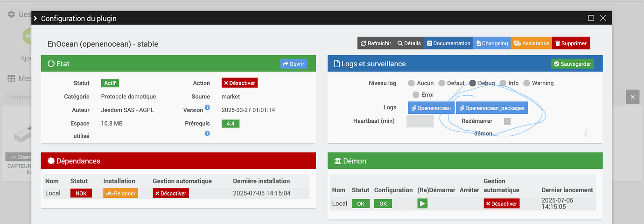The width and height of the screenshot is (644, 224).
Task: Click the Heartbeat (min) input field
Action: (420, 121)
